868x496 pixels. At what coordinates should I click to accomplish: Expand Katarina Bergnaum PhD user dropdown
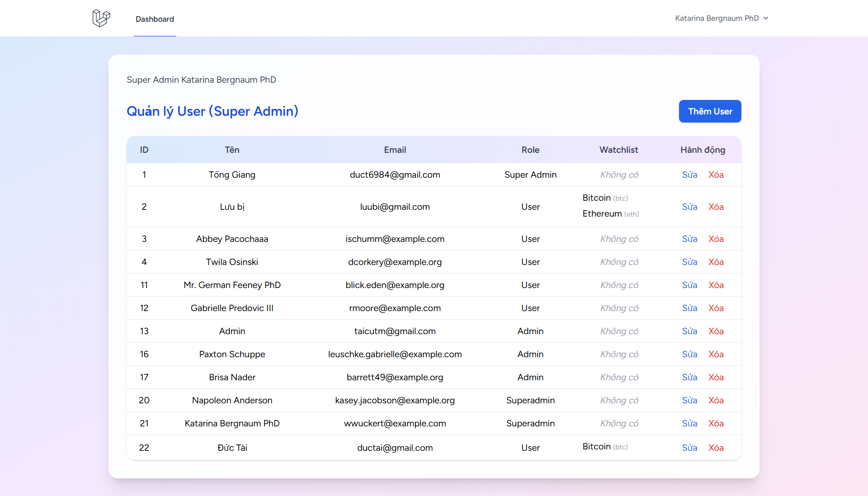(722, 18)
